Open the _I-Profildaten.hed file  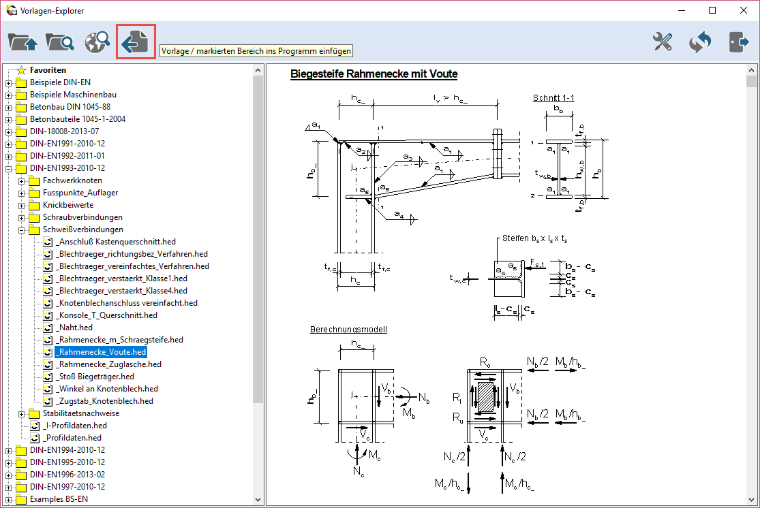click(75, 425)
